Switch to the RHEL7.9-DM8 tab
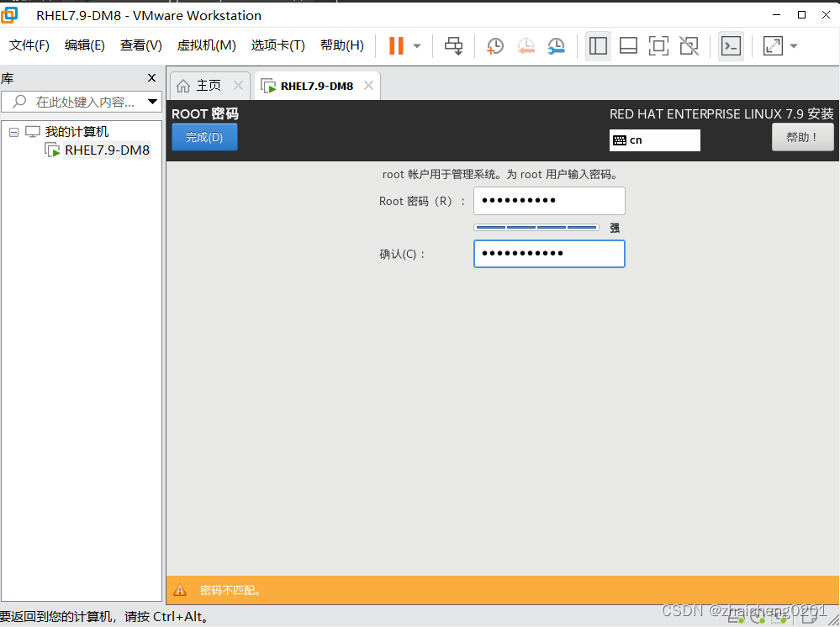Screen dimensions: 840x627 317,87
